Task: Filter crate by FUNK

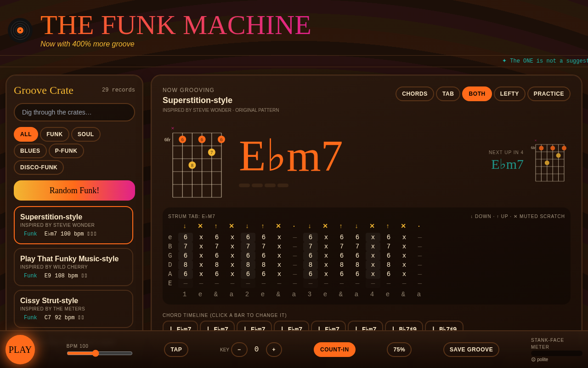Action: point(55,134)
